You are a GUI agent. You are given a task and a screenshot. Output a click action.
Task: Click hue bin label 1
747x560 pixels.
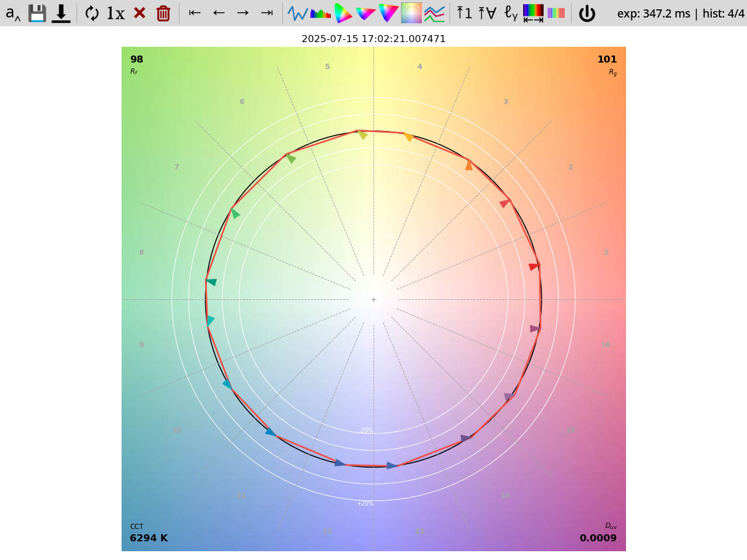tap(606, 253)
